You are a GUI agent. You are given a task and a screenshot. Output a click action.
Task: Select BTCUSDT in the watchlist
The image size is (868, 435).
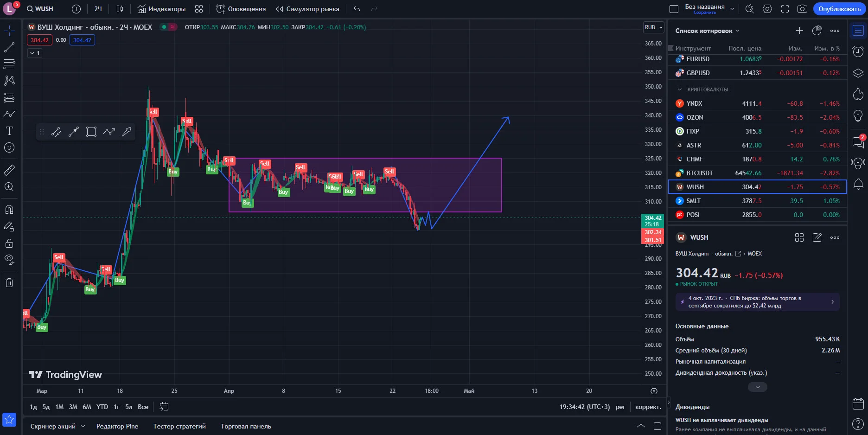pos(758,173)
